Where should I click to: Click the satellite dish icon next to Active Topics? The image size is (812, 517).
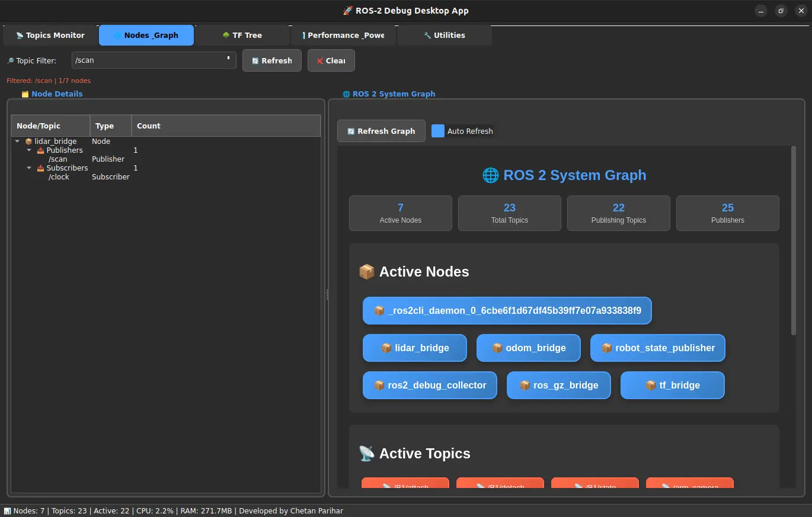point(367,454)
